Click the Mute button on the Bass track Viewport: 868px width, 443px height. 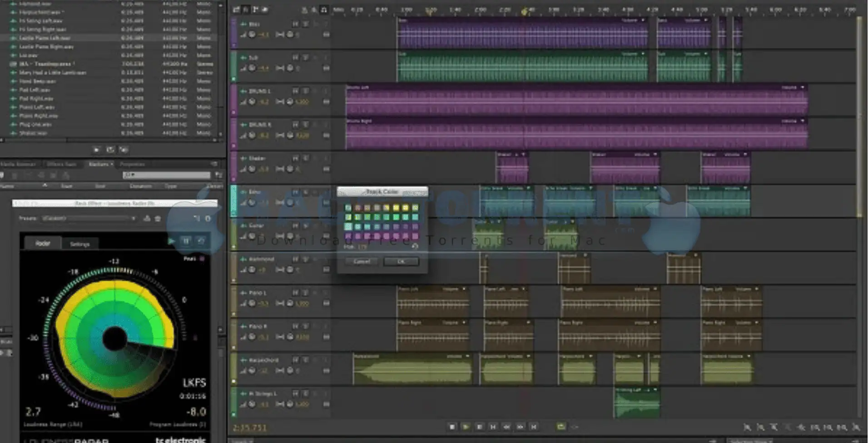295,24
